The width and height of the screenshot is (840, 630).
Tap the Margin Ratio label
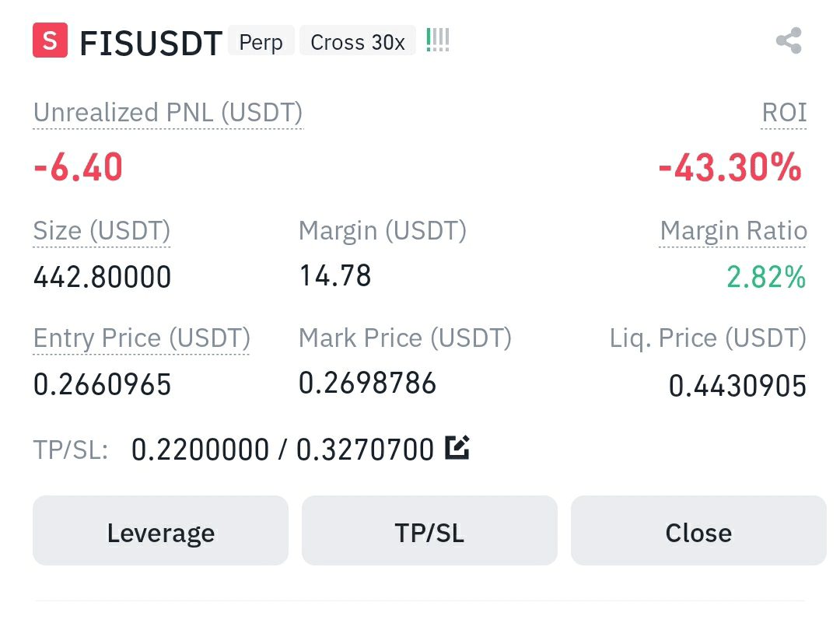[733, 232]
